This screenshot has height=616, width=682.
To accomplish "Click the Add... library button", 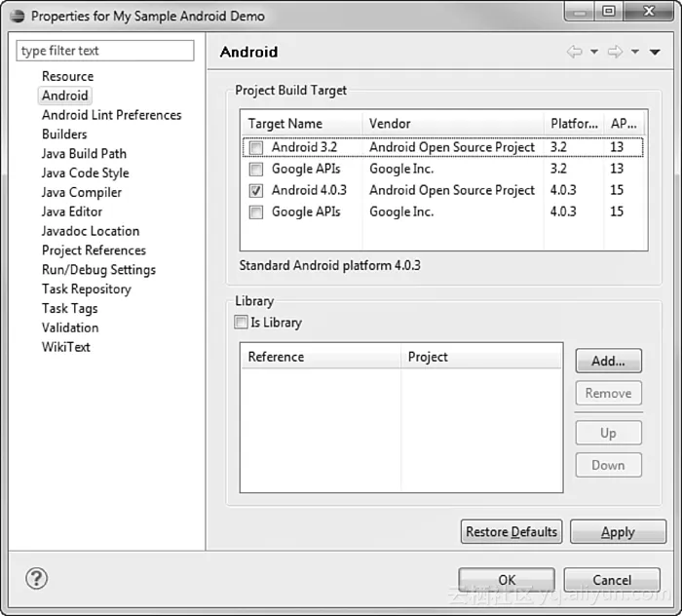I will (608, 361).
